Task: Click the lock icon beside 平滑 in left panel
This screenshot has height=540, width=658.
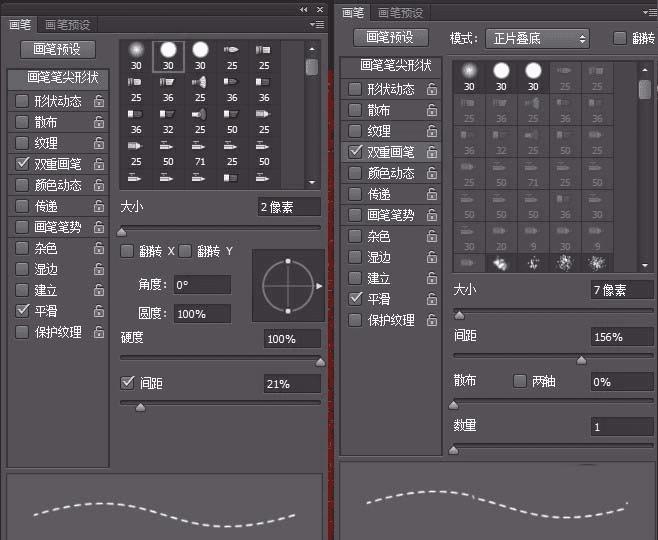Action: [x=99, y=311]
